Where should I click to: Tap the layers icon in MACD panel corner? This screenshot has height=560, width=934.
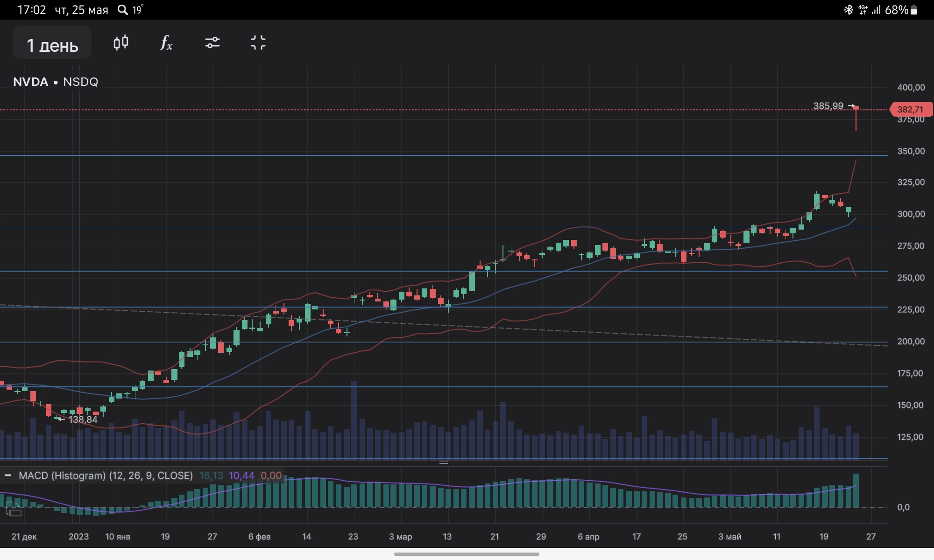14,509
